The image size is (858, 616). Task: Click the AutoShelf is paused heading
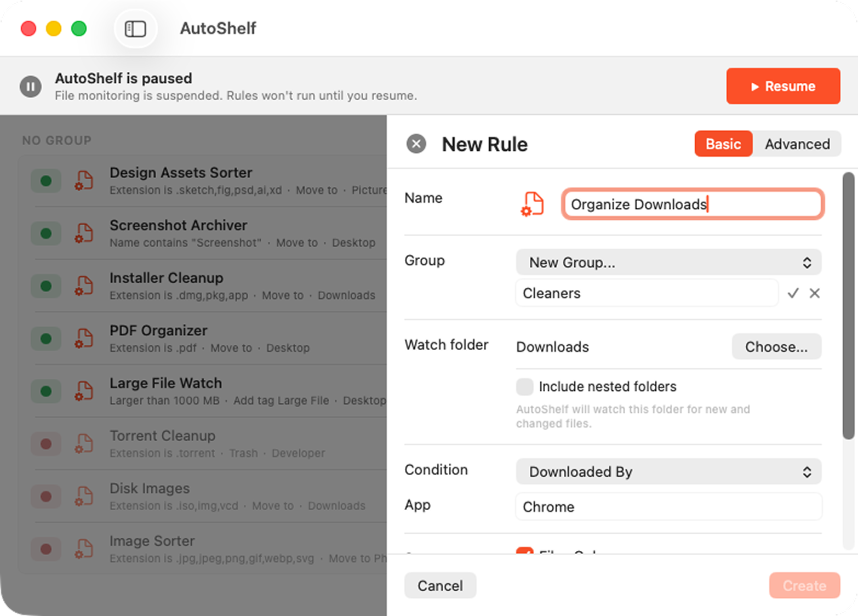pyautogui.click(x=123, y=78)
